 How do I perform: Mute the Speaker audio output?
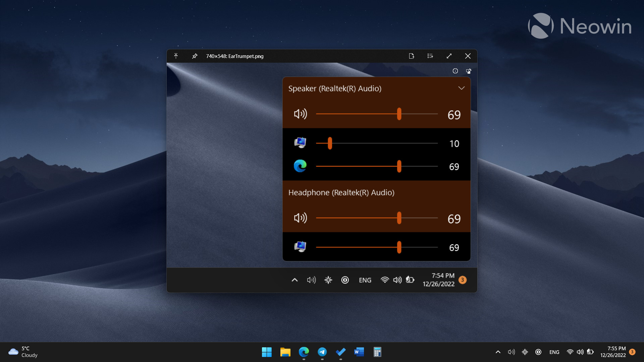pos(300,114)
